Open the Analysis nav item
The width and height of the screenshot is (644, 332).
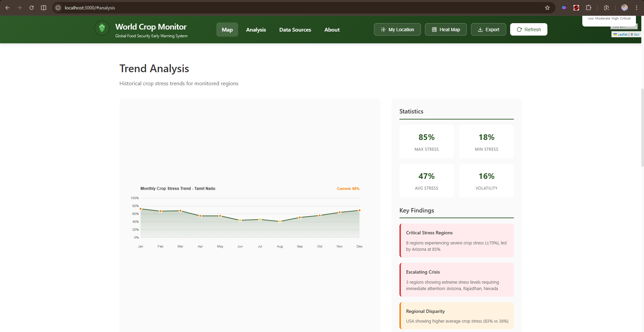tap(256, 30)
